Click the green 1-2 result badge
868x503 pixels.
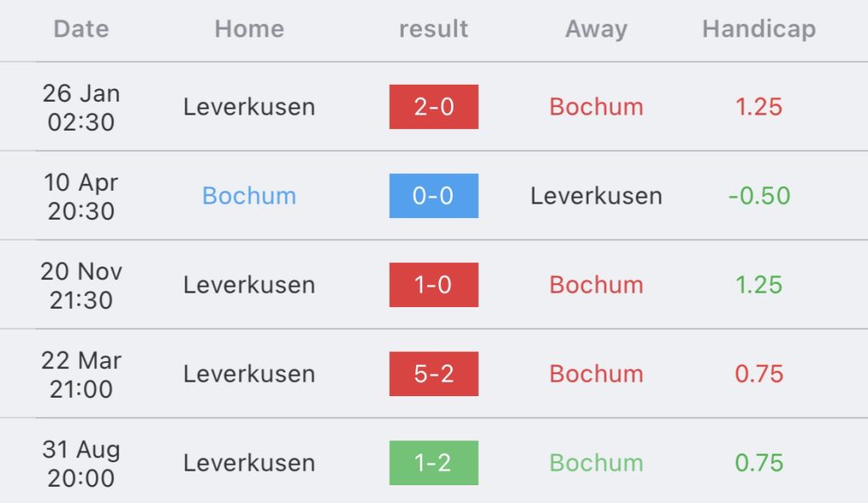pos(433,462)
